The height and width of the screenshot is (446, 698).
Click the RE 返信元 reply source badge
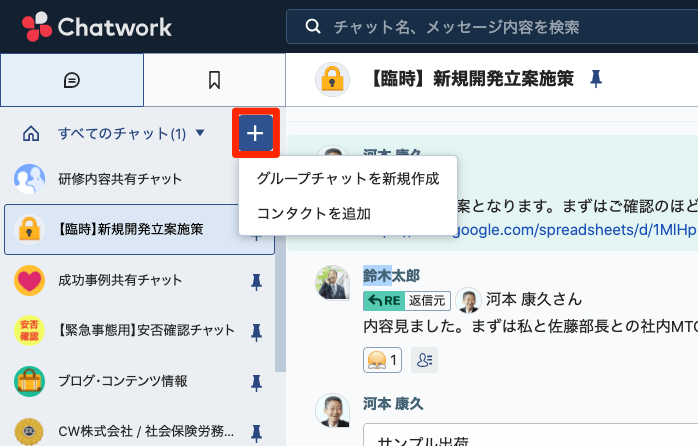pos(406,299)
